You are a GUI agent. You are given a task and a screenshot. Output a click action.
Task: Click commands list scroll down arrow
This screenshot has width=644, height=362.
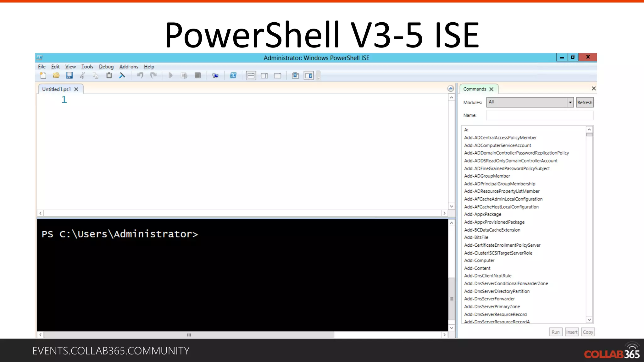(589, 320)
